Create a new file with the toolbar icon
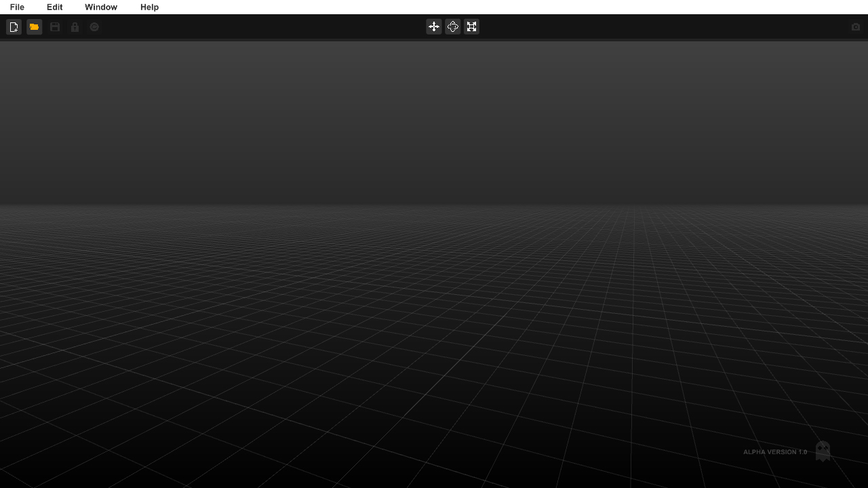Viewport: 868px width, 488px height. [x=14, y=27]
